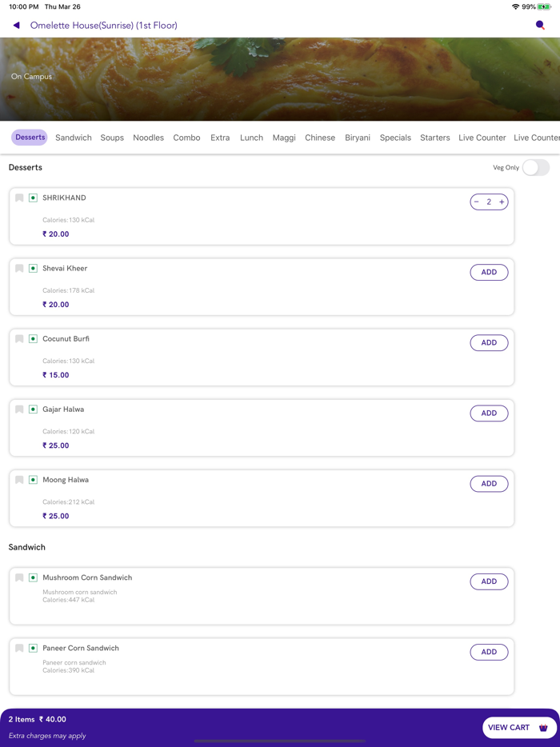Image resolution: width=560 pixels, height=747 pixels.
Task: Open the search icon
Action: click(x=540, y=26)
